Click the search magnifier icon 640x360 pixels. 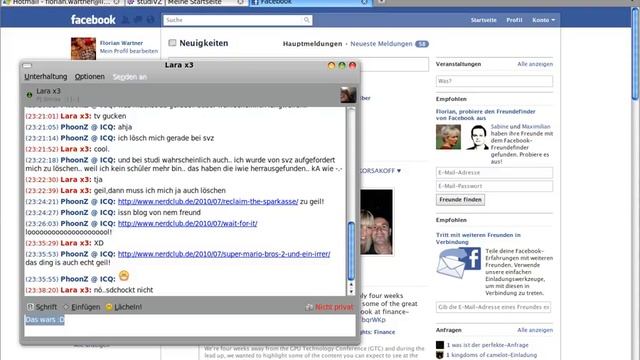(307, 20)
